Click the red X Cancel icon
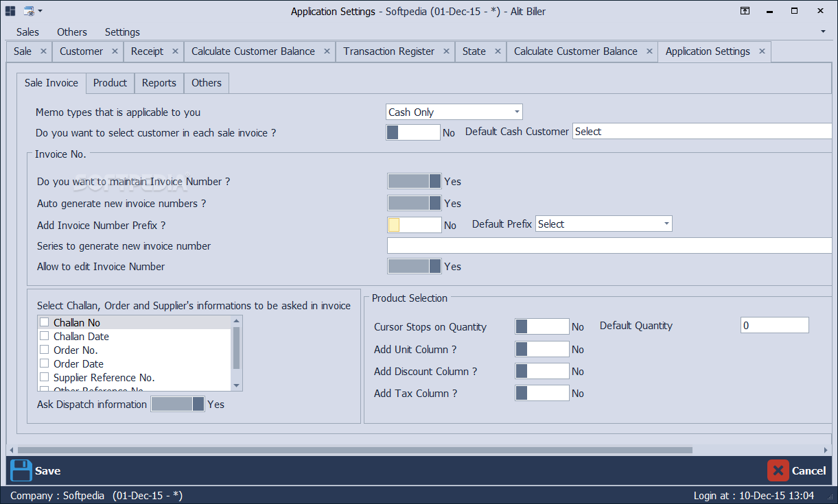This screenshot has height=504, width=838. tap(778, 470)
